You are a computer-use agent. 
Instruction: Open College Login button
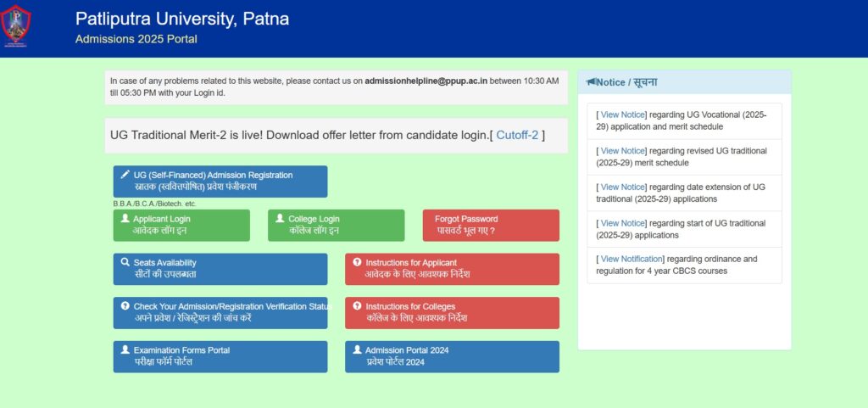336,226
